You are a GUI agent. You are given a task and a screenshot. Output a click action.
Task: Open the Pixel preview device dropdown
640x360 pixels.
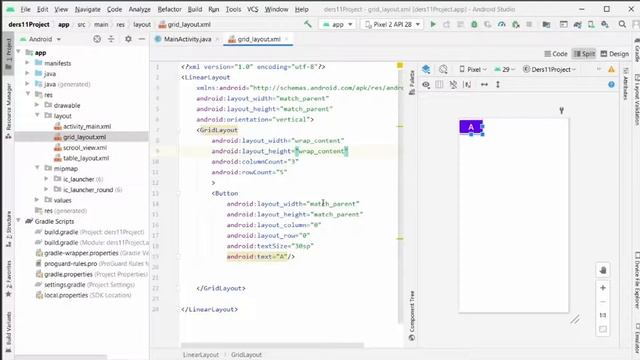coord(473,69)
